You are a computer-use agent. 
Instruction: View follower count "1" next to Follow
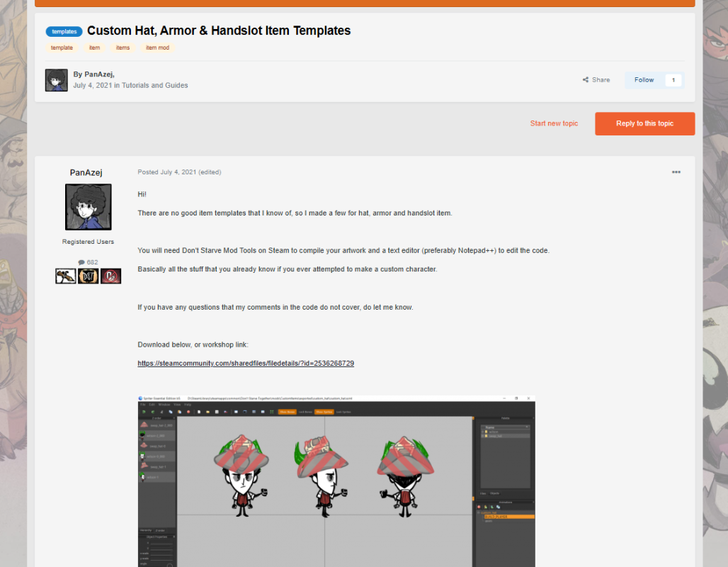click(x=673, y=80)
